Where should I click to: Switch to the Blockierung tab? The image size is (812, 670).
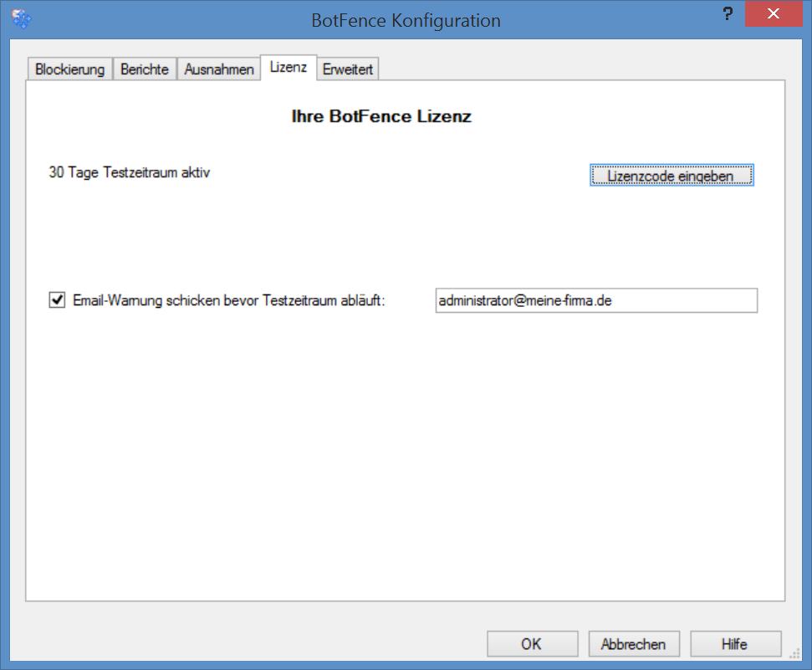tap(70, 69)
